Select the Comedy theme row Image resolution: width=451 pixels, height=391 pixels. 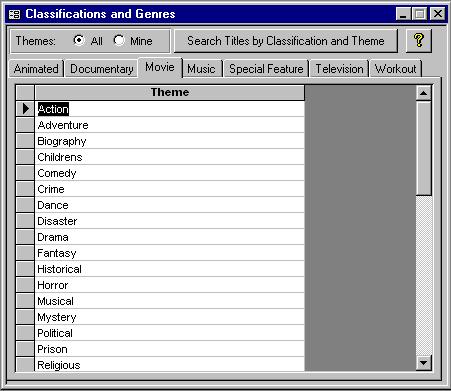[x=170, y=173]
